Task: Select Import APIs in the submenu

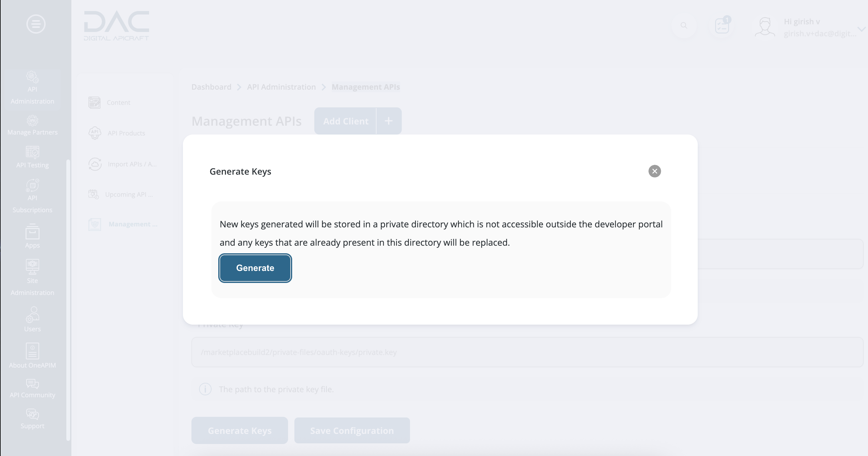Action: (132, 164)
